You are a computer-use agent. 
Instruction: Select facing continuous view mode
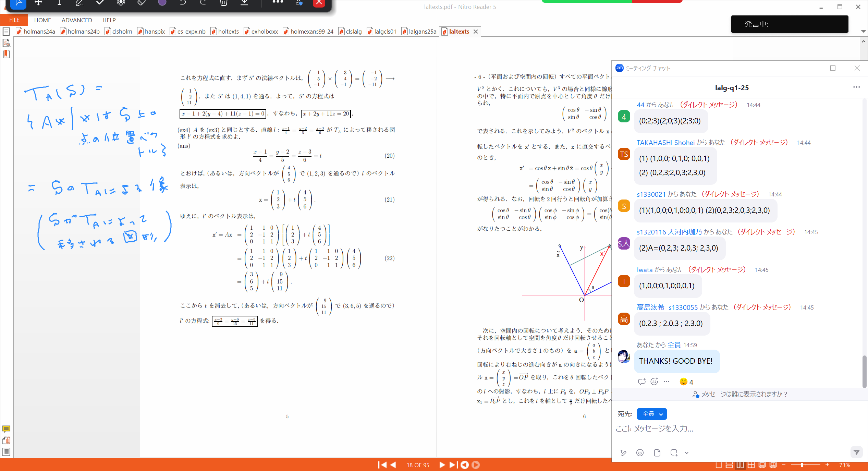pos(751,465)
